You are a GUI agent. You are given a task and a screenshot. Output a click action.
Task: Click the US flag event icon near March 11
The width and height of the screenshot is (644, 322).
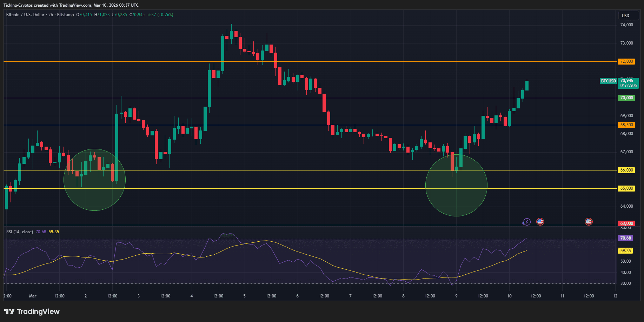pyautogui.click(x=589, y=222)
